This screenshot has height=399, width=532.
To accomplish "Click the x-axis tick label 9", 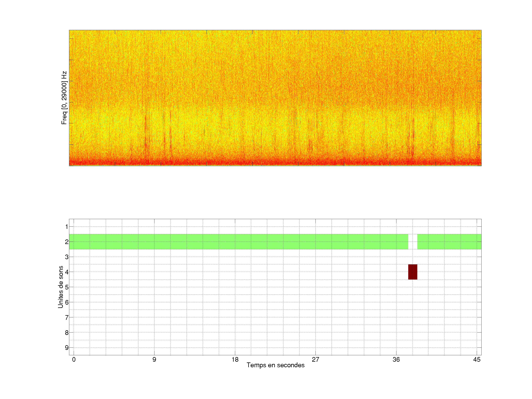I will [x=154, y=359].
